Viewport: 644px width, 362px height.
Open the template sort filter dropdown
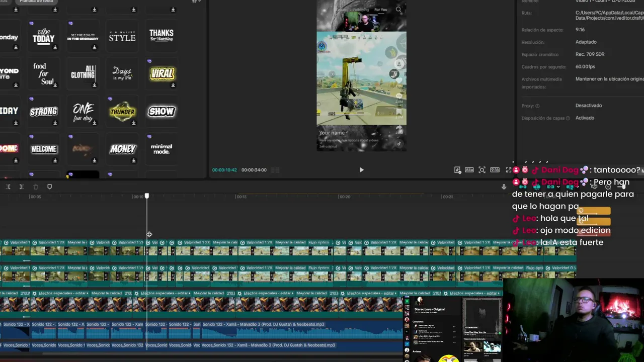[196, 2]
